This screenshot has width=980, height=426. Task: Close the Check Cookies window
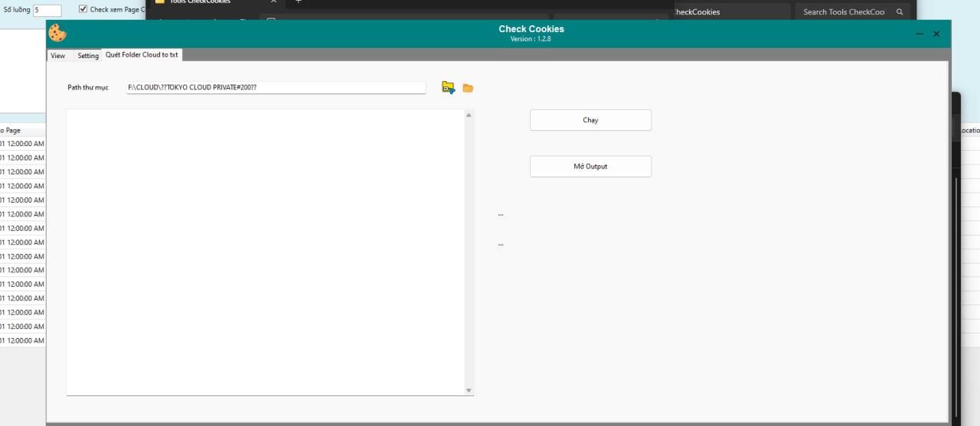coord(936,34)
